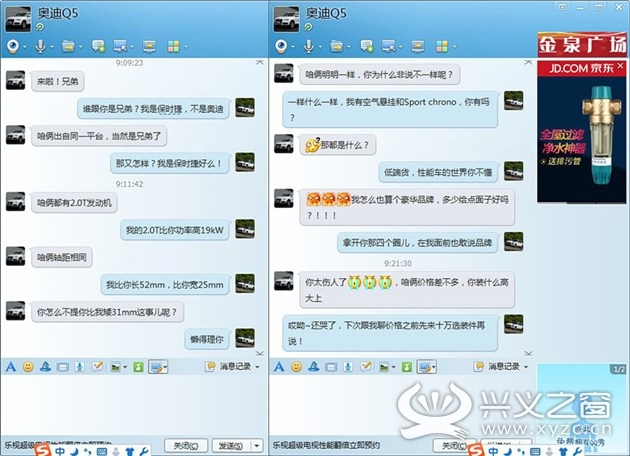
Task: Start video call in left chat window
Action: point(14,46)
